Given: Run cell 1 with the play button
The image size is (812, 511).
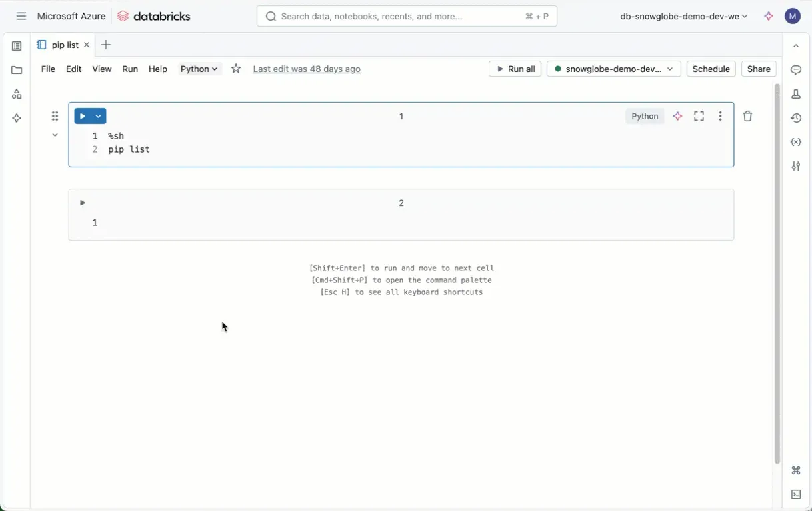Looking at the screenshot, I should 82,116.
